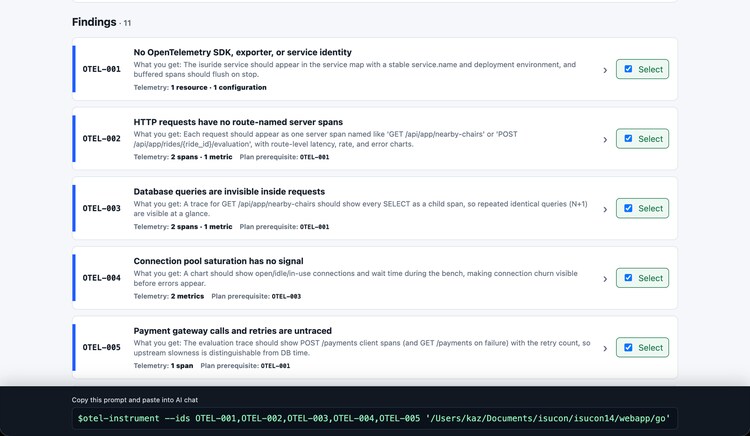Click 'Copy this prompt and paste into AI chat' label

(x=135, y=400)
